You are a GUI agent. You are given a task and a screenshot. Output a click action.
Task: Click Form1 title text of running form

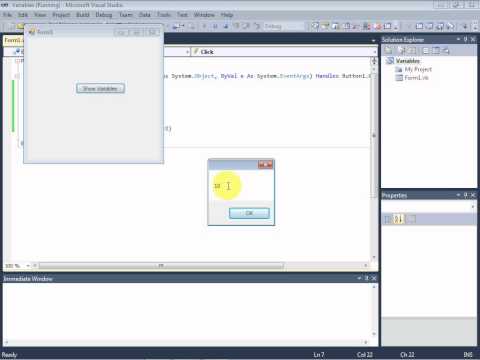pyautogui.click(x=45, y=32)
